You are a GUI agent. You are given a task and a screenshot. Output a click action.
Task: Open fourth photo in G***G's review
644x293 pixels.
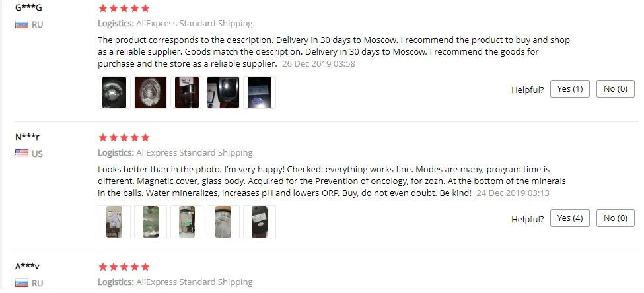[x=223, y=92]
